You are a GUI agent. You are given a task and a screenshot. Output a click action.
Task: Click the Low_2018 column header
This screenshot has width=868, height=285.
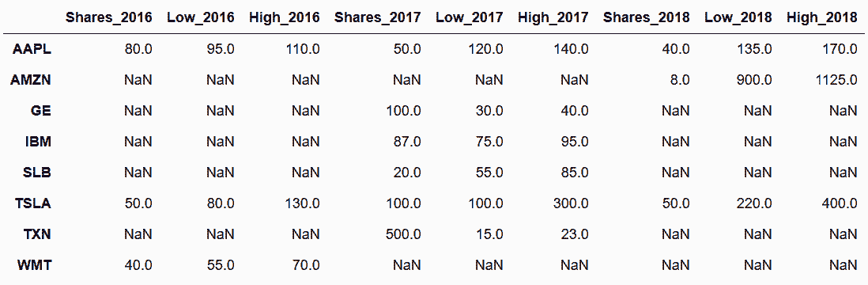pyautogui.click(x=738, y=17)
